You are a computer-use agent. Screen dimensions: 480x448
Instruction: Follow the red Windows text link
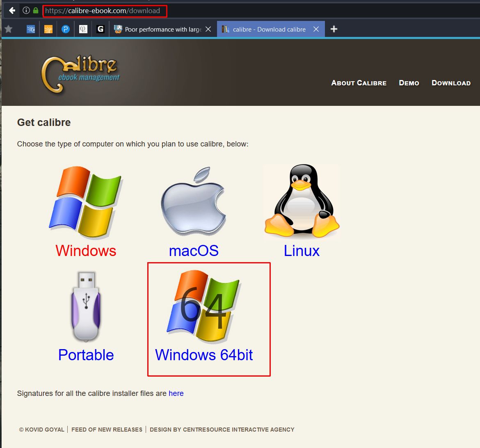(x=86, y=251)
